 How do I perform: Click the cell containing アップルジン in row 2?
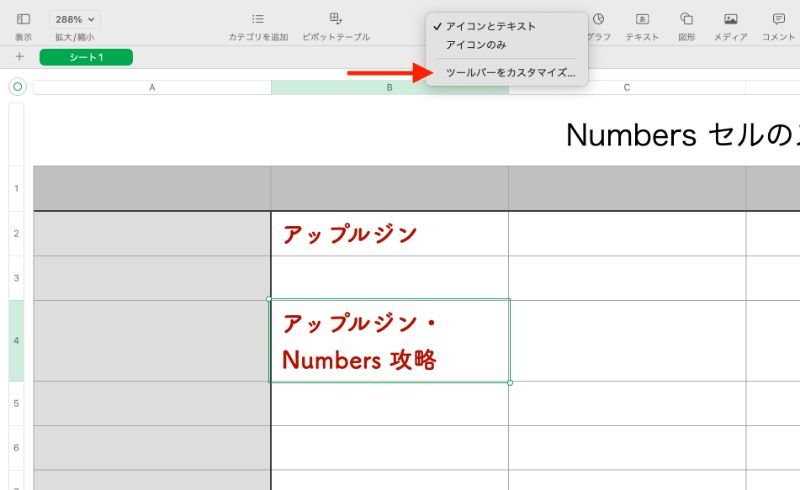pos(389,233)
